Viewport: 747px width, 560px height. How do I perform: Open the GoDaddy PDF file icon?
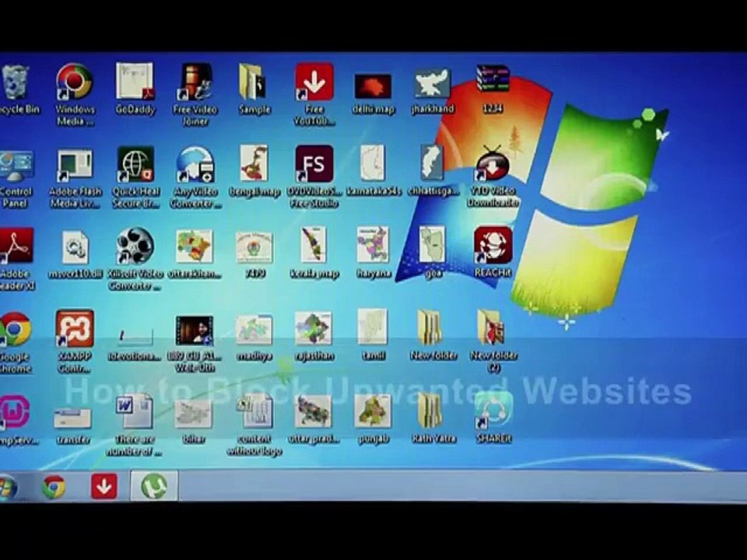click(135, 82)
